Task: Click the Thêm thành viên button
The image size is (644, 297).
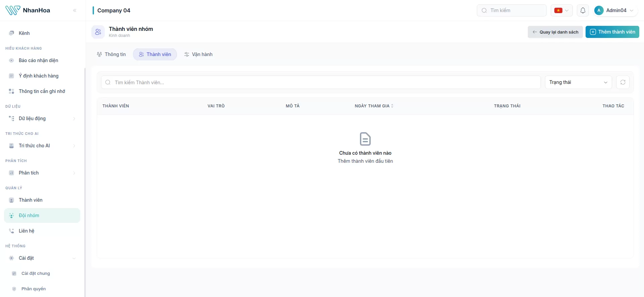Action: point(612,32)
